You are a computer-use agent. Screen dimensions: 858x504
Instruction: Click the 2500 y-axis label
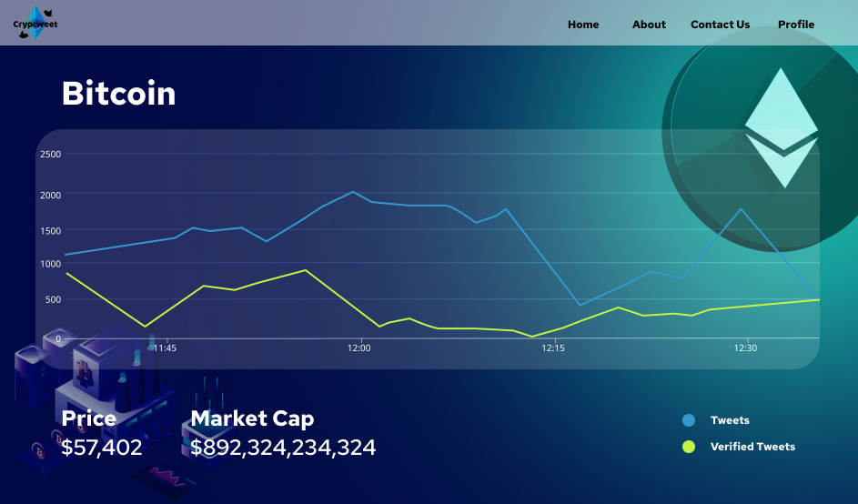(x=50, y=155)
